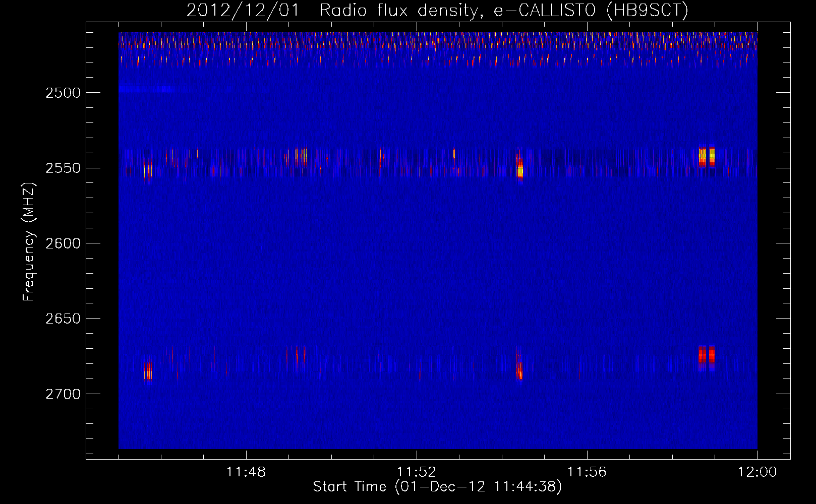Click the 2550 frequency tick label
Screen dimensions: 816x504
coord(63,168)
